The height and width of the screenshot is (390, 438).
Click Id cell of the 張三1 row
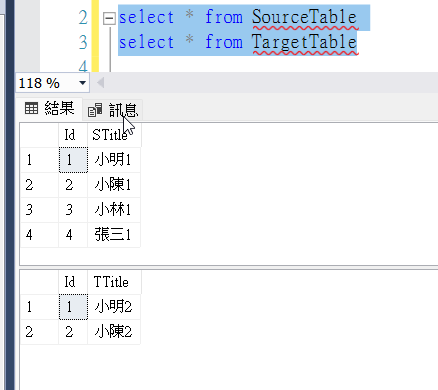point(73,235)
